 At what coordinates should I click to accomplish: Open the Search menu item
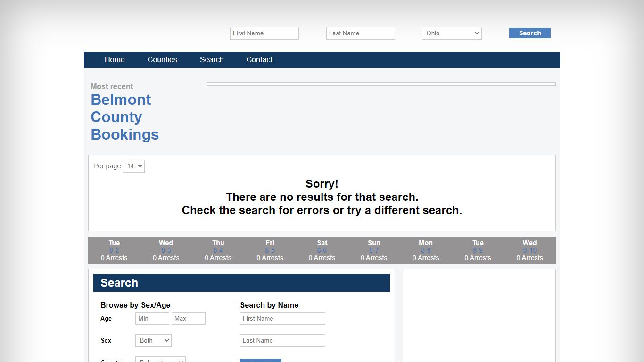(x=212, y=59)
